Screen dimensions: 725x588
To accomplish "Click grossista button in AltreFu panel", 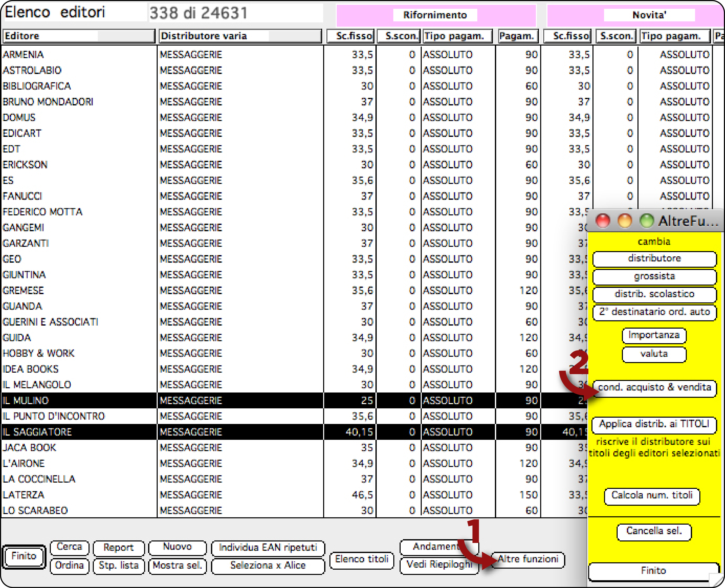I will click(654, 277).
